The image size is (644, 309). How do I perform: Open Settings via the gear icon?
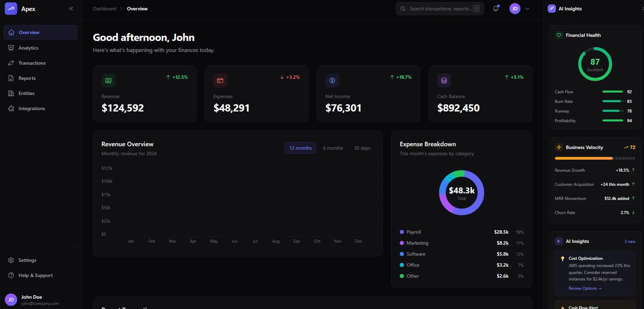(12, 260)
